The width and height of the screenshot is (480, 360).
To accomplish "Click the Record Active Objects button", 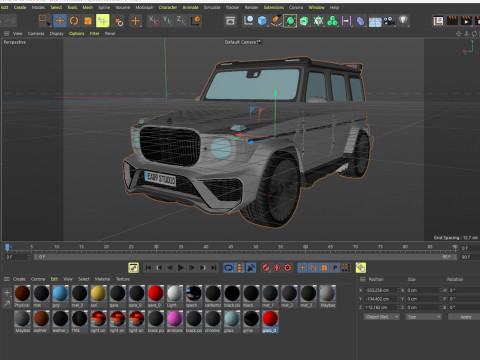I will click(x=266, y=268).
